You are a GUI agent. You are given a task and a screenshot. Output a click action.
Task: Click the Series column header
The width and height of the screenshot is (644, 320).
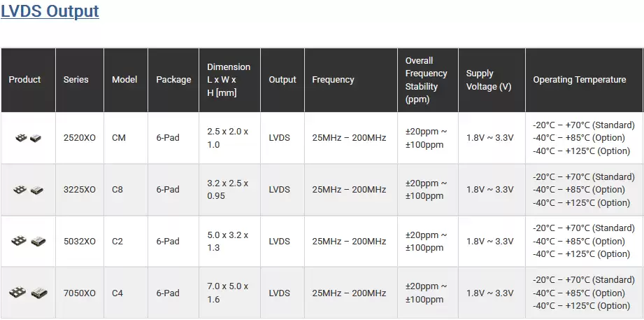pyautogui.click(x=80, y=80)
